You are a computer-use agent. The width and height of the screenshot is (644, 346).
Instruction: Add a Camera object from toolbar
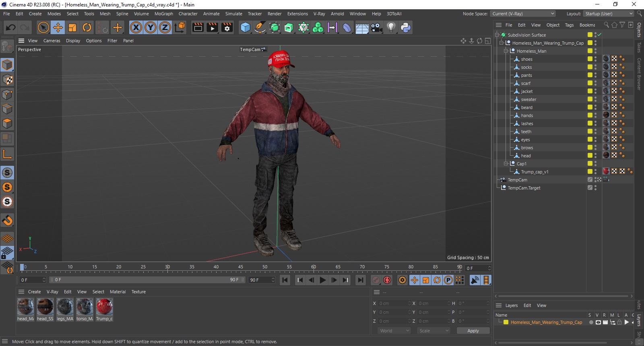376,27
